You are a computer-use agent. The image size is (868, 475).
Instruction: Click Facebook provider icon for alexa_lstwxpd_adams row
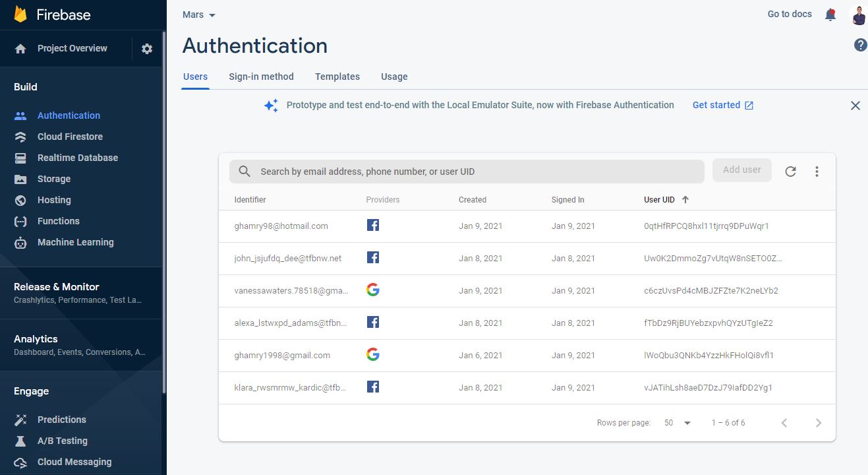tap(373, 323)
